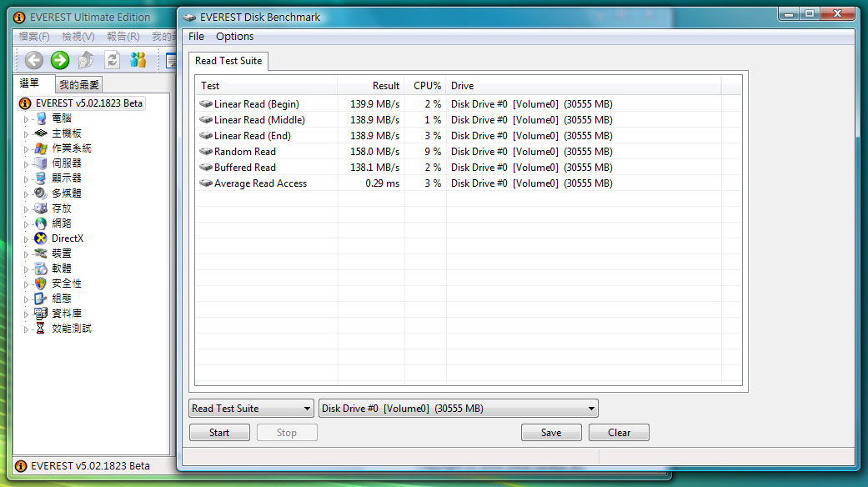868x487 pixels.
Task: Expand the 顯示器 tree node arrow
Action: pos(26,178)
